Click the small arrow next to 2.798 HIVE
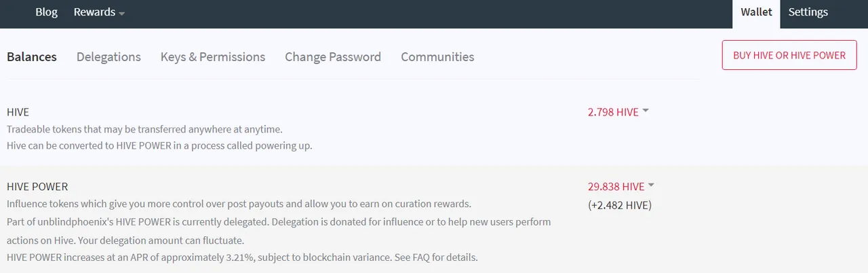Screen dimensions: 868x273 coord(646,111)
